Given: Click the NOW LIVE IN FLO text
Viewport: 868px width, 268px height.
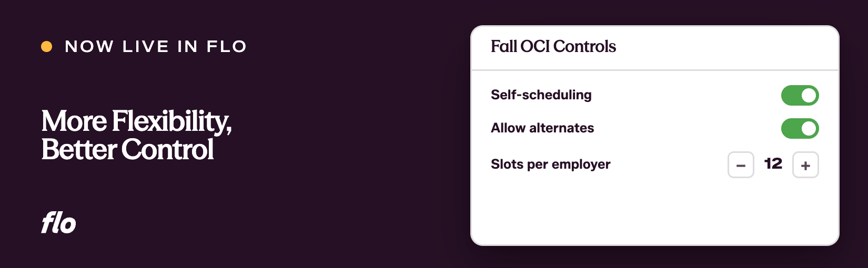Looking at the screenshot, I should [x=156, y=46].
